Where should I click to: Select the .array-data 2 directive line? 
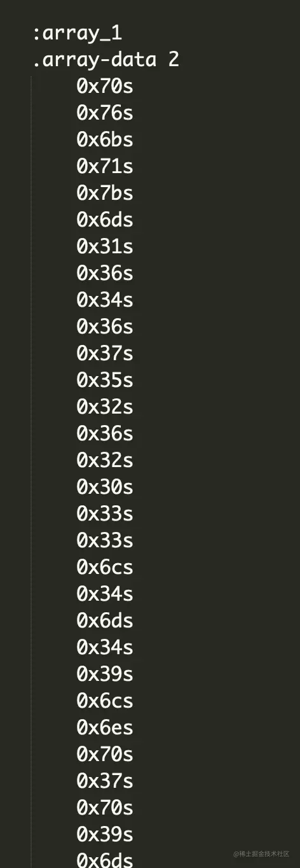click(106, 60)
